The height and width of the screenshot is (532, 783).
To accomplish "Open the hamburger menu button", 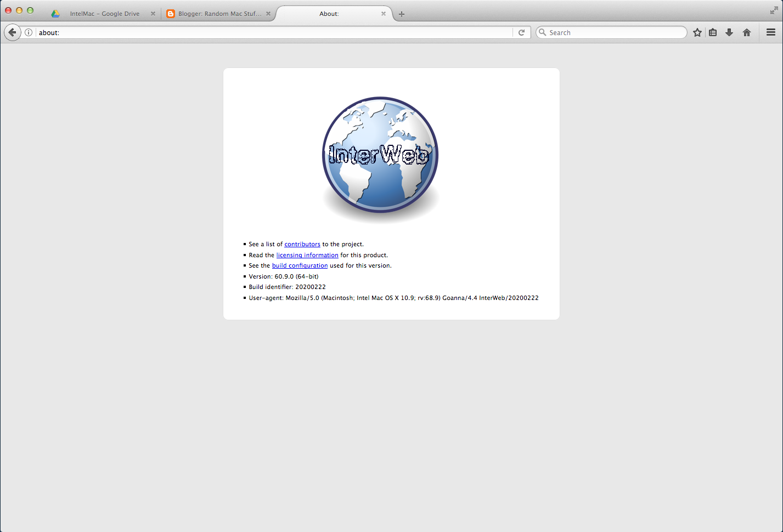I will pos(771,32).
